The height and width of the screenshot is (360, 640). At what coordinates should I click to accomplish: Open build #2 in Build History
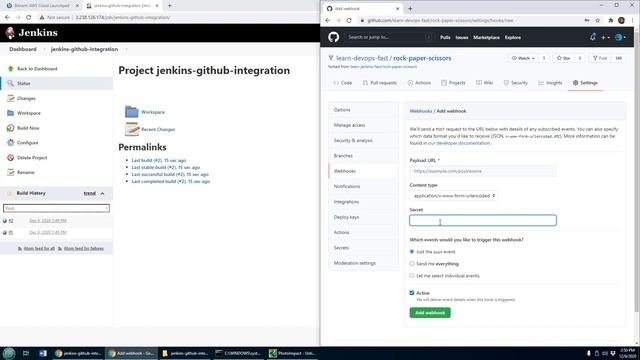(x=11, y=220)
